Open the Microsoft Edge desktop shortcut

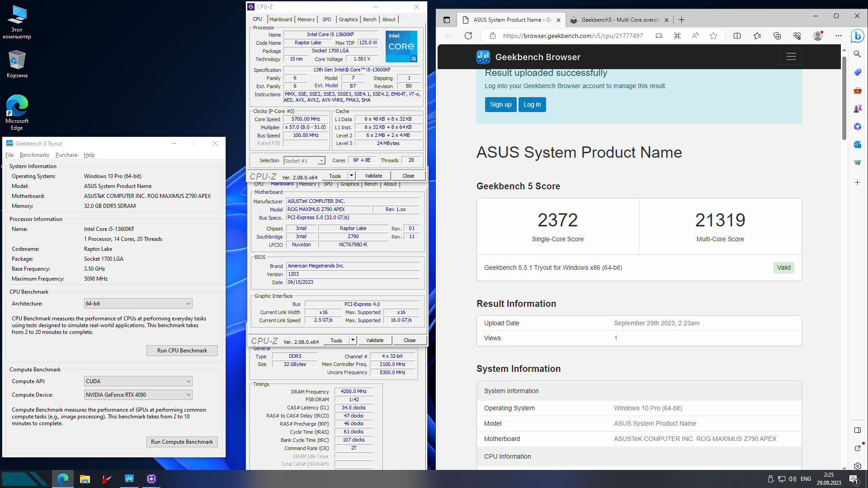17,112
